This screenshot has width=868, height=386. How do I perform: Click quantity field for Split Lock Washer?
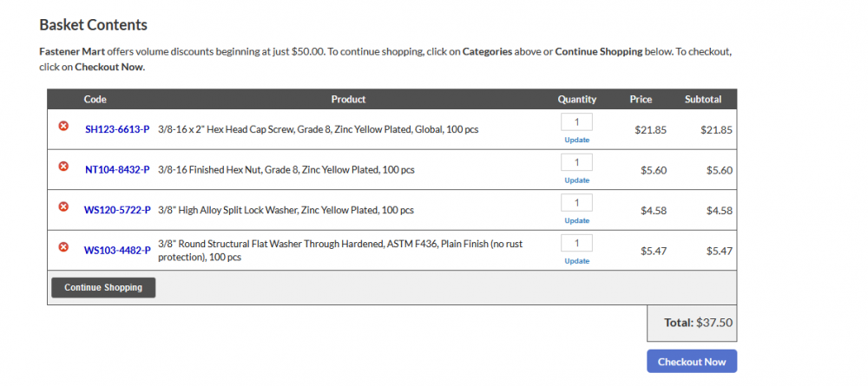tap(576, 202)
